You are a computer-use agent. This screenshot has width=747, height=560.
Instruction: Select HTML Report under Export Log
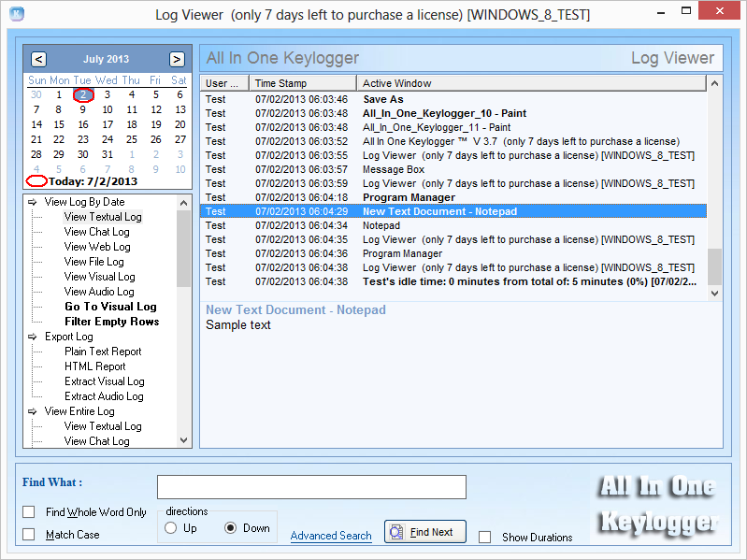(94, 366)
